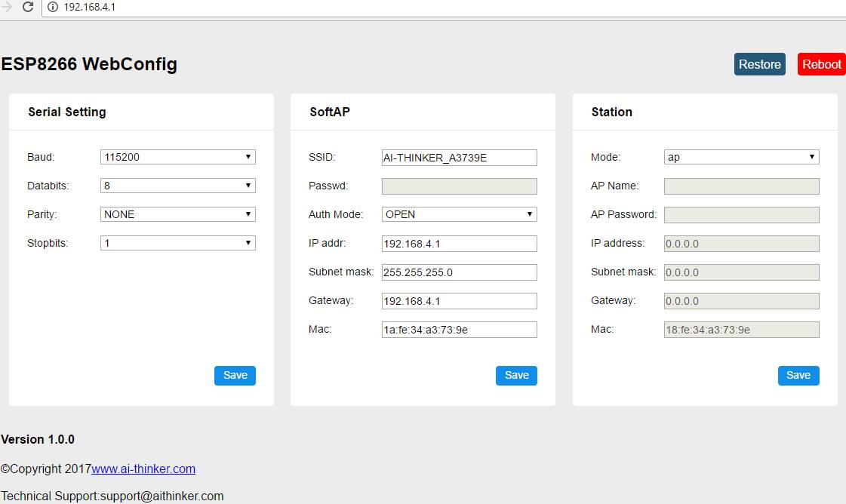Click the Baud: label
This screenshot has width=846, height=504.
41,157
